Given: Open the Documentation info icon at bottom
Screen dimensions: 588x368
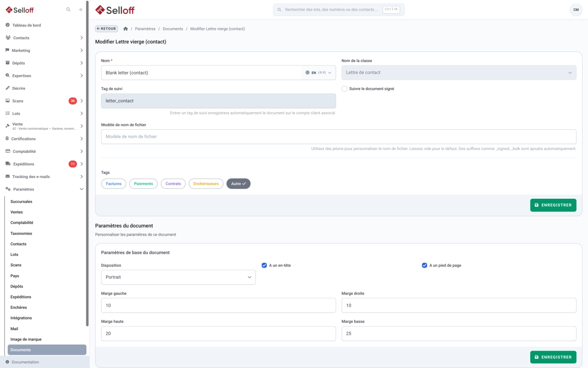Looking at the screenshot, I should coord(7,362).
